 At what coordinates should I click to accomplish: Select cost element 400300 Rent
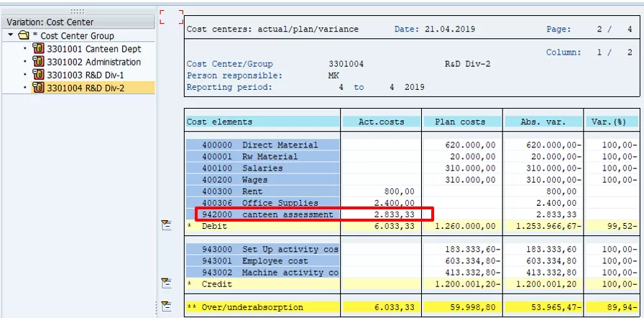click(262, 191)
